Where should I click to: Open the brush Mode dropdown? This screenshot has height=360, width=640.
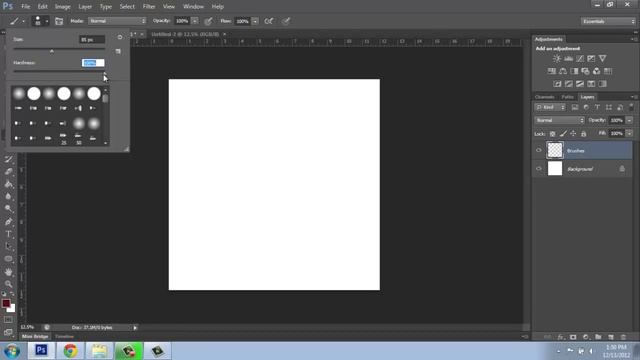coord(117,21)
